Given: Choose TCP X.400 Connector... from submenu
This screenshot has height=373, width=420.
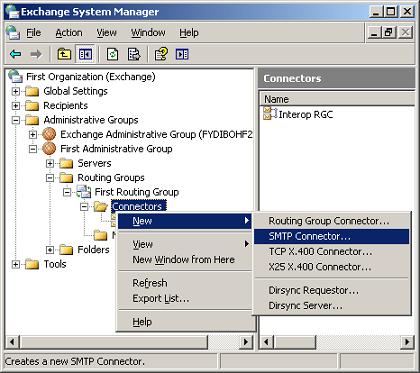Looking at the screenshot, I should pyautogui.click(x=332, y=252).
